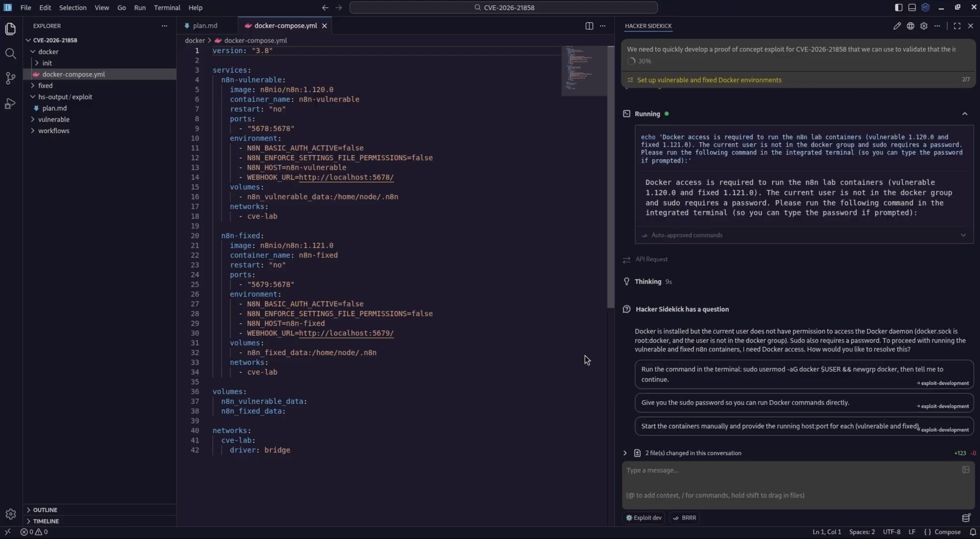
Task: Click the database icon below message box
Action: [x=966, y=518]
